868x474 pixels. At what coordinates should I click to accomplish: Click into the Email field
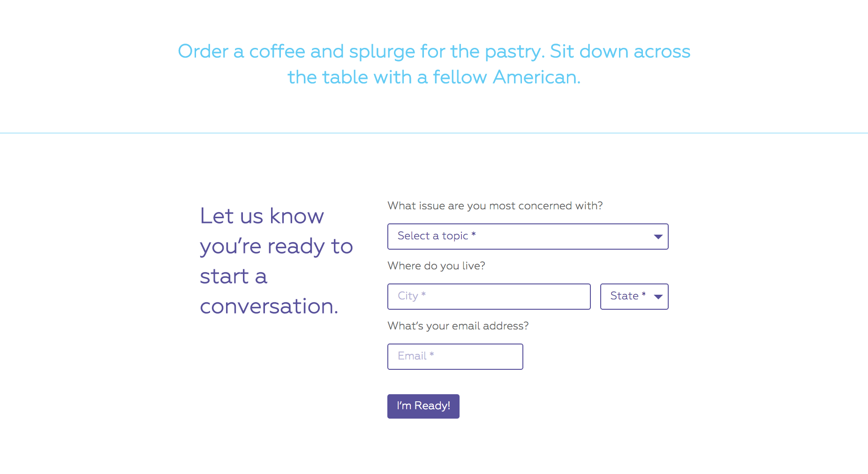(455, 357)
